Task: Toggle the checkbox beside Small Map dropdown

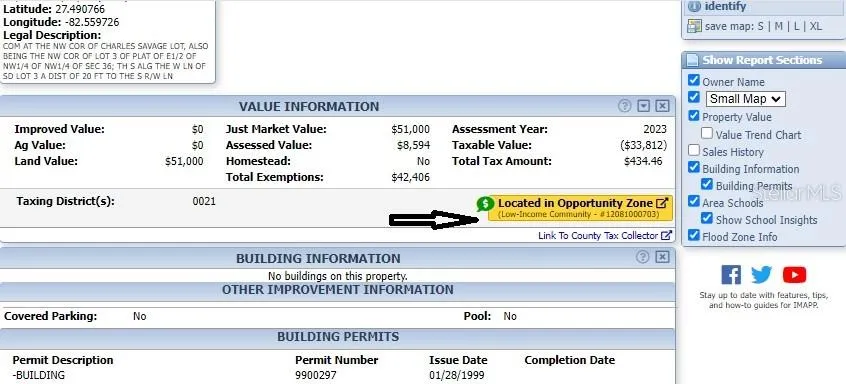Action: (694, 97)
